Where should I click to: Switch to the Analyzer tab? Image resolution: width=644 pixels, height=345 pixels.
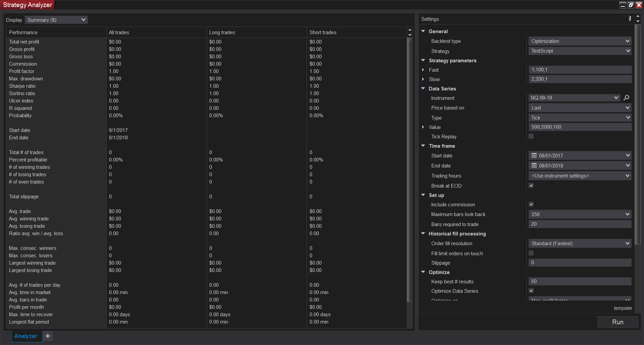click(26, 336)
